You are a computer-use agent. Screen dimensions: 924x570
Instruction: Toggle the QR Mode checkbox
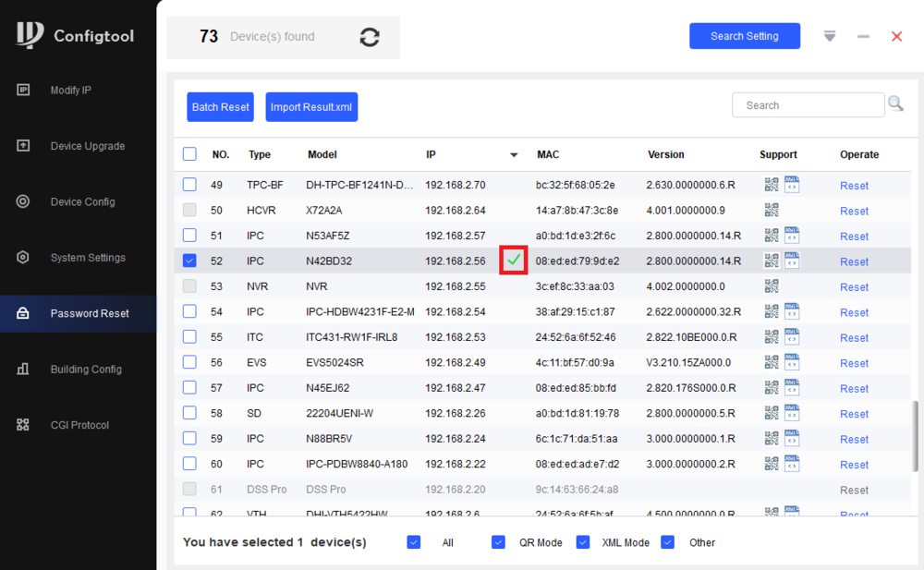498,542
